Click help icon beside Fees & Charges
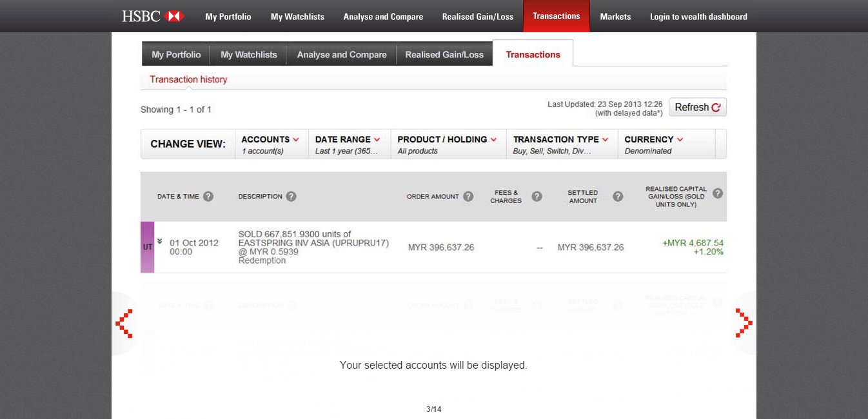Image resolution: width=868 pixels, height=419 pixels. point(537,197)
